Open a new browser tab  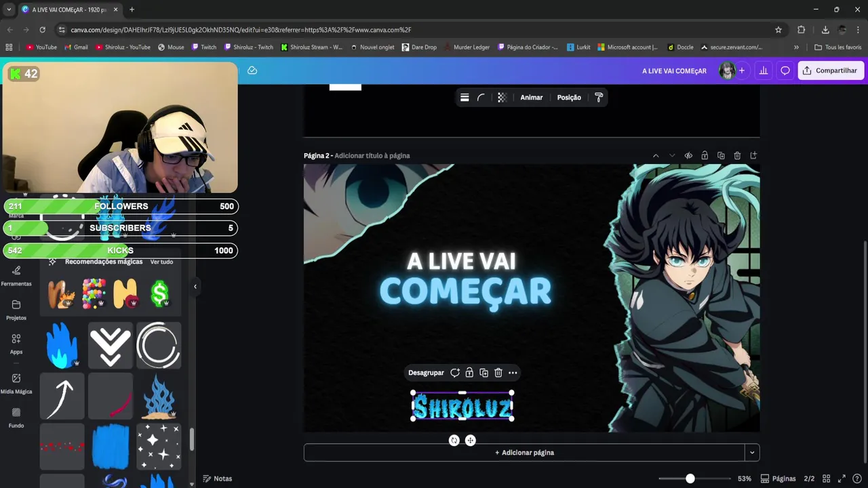pos(132,9)
